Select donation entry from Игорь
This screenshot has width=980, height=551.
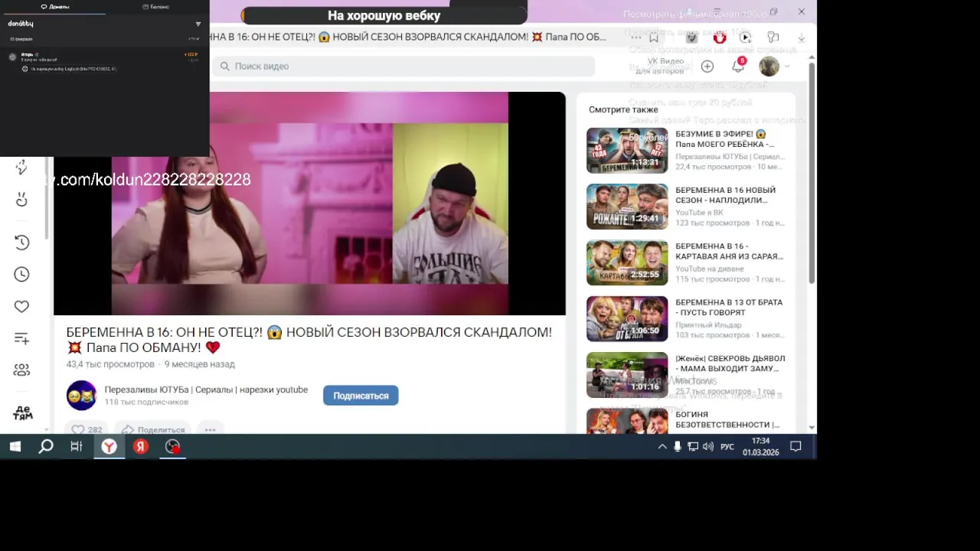(104, 61)
